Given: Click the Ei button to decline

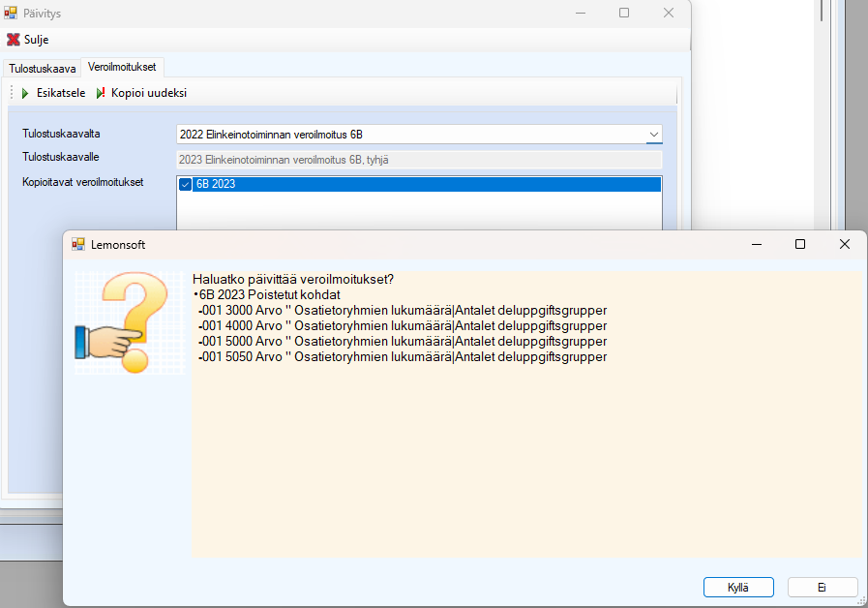Looking at the screenshot, I should [x=823, y=588].
